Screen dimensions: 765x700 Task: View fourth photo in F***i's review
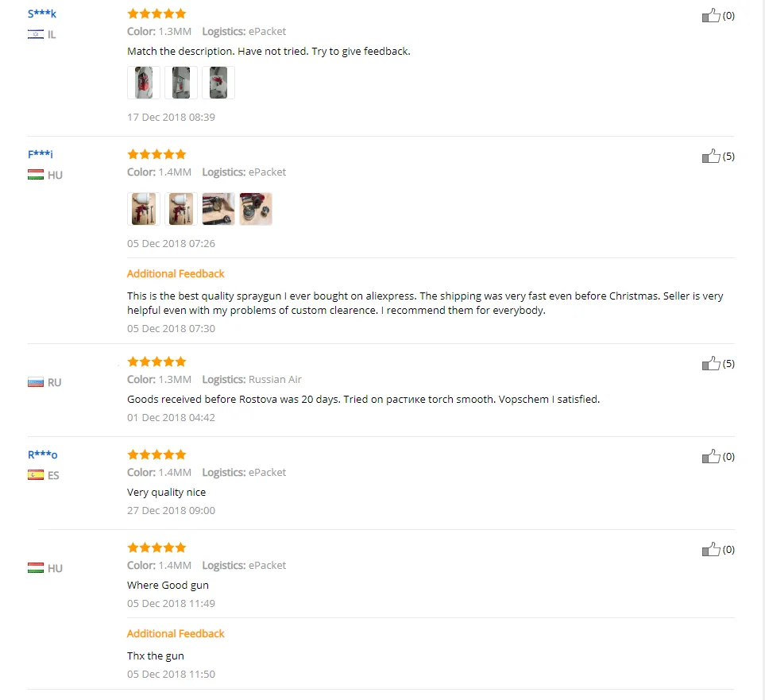pos(256,209)
